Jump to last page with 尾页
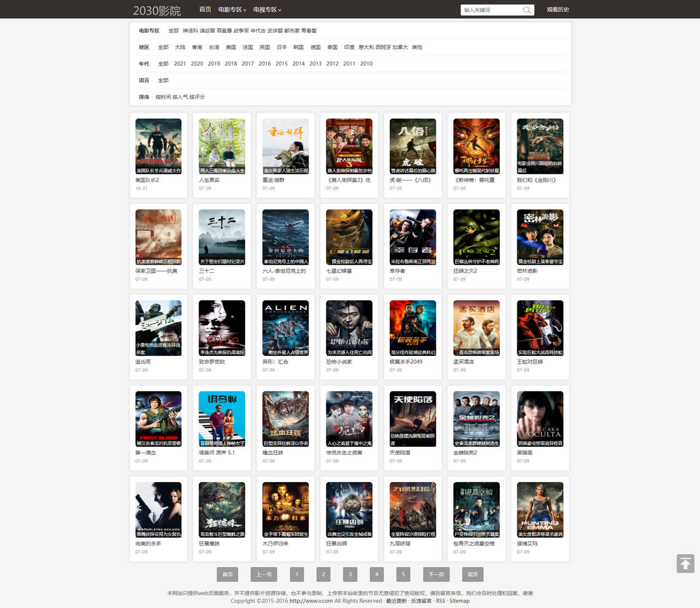This screenshot has width=700, height=608. [x=473, y=574]
